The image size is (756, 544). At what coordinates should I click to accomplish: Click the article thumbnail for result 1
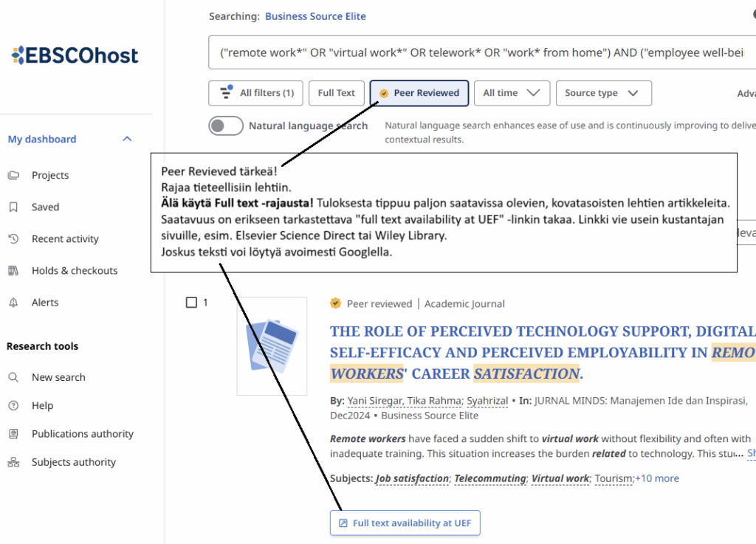point(272,346)
